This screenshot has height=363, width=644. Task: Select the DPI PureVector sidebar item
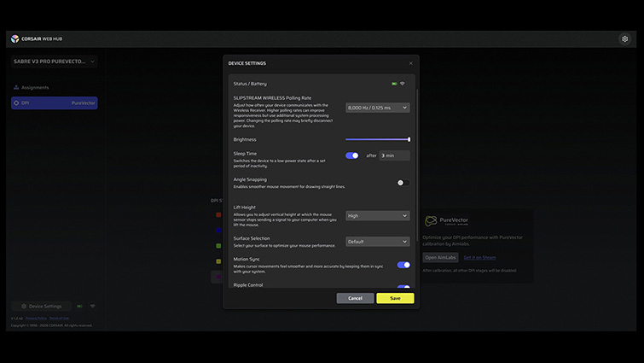[55, 102]
